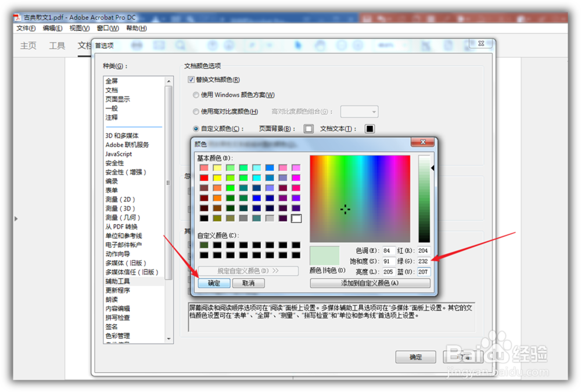Switch to the 工具 tab
Screen dimensions: 581x392
(x=57, y=45)
